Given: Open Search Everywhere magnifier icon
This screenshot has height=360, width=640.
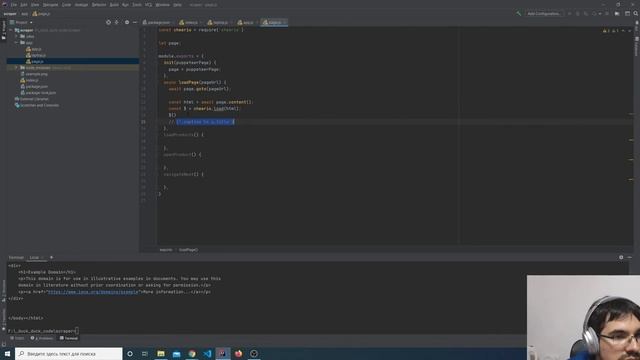Looking at the screenshot, I should 636,13.
